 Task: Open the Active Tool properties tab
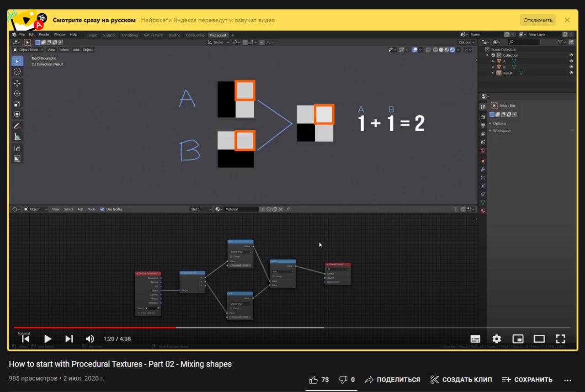483,106
